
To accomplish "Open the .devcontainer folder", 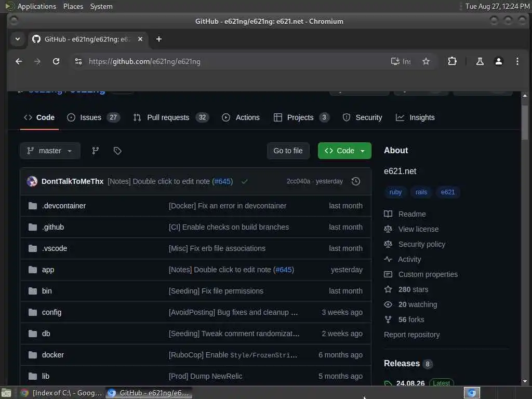I will (64, 206).
